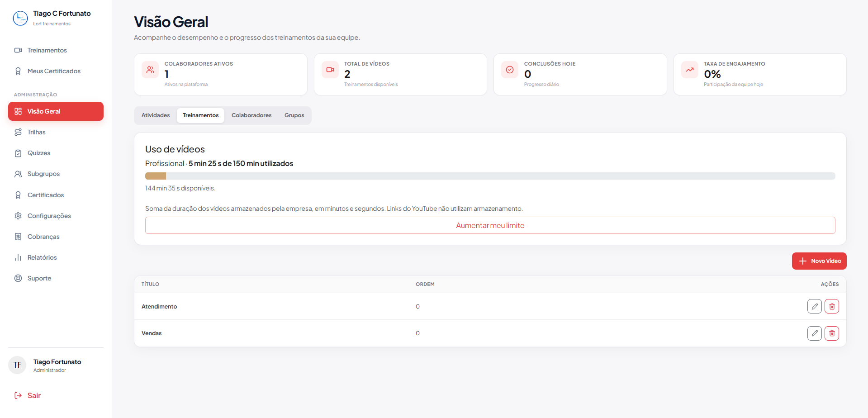Click the Taxa de Engajamento trend icon

690,70
